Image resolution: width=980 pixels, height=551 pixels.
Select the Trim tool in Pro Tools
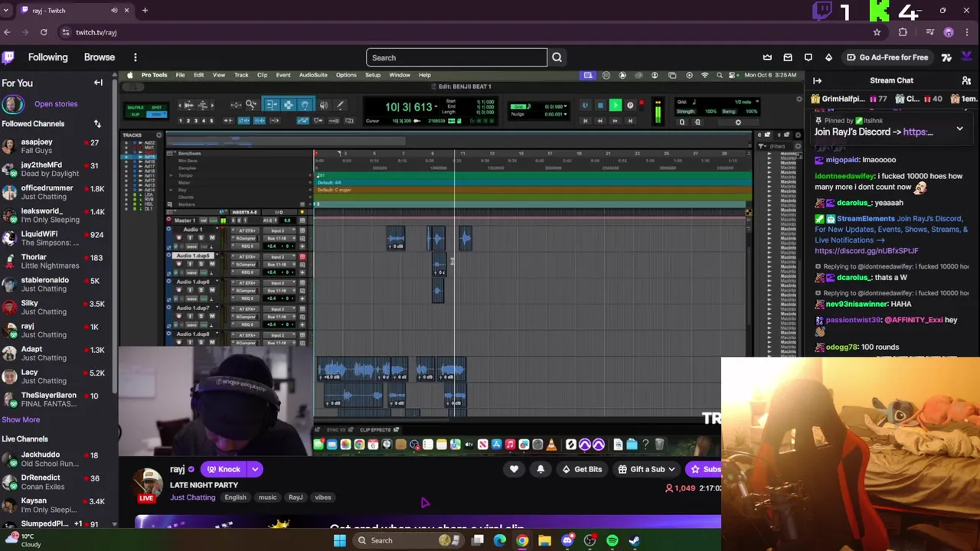[272, 105]
